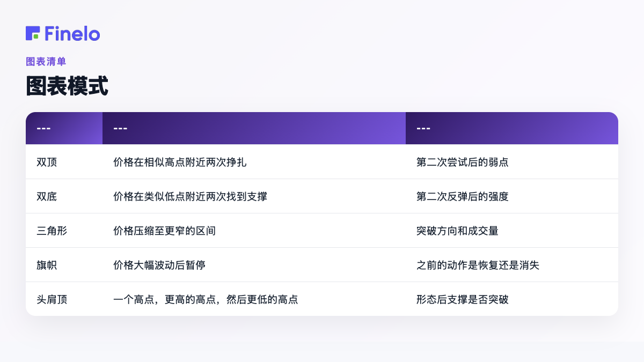Screen dimensions: 644x362
Task: Click the 旗帜 row label
Action: pos(47,265)
